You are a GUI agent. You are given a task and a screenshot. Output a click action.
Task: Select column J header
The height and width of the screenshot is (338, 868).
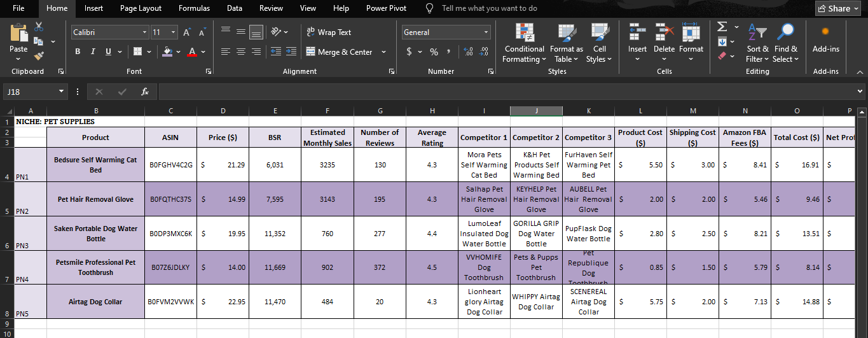click(x=536, y=111)
